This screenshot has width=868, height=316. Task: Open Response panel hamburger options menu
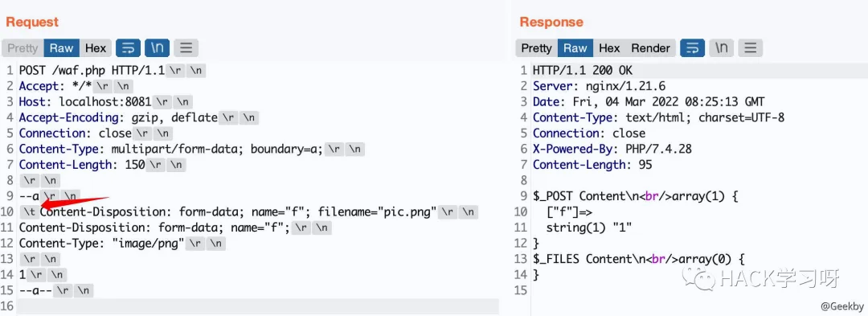tap(750, 48)
